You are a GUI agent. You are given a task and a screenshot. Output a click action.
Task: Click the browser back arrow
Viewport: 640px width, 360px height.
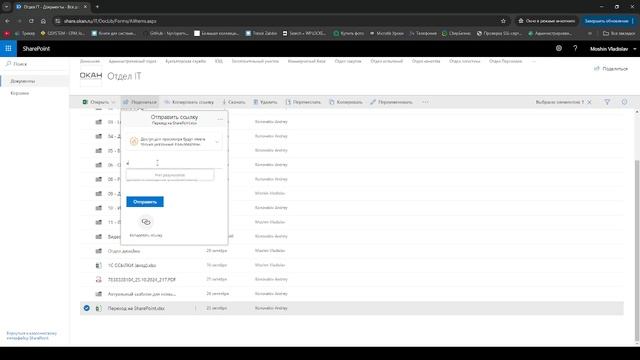click(7, 21)
